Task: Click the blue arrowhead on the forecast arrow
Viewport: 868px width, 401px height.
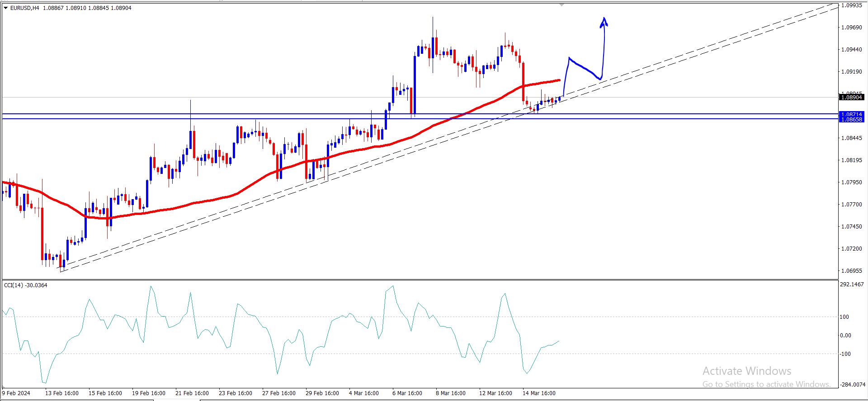Action: [604, 22]
